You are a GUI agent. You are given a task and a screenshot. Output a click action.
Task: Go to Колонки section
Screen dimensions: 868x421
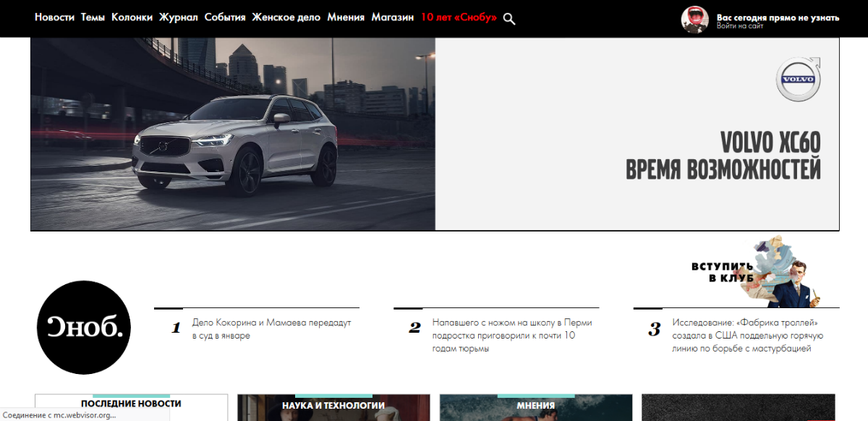[x=132, y=17]
